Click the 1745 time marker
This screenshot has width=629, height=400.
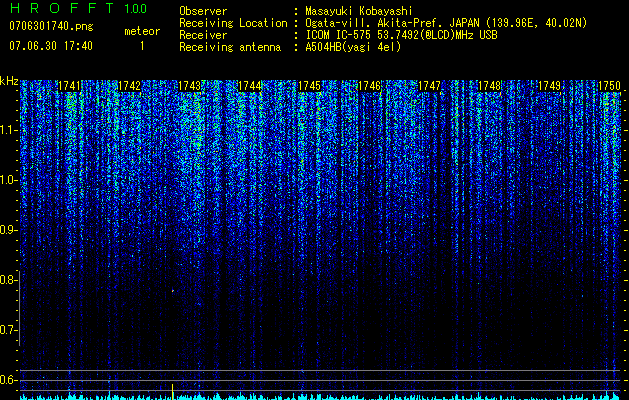[310, 86]
